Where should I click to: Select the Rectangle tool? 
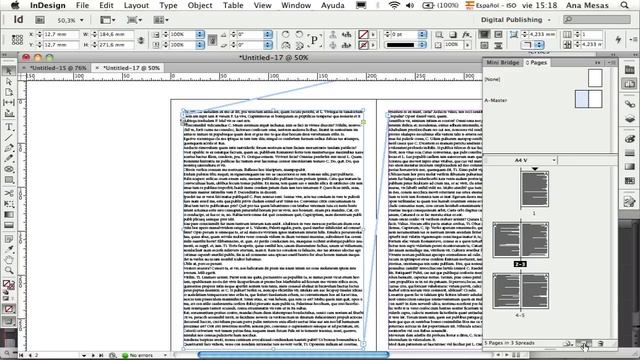[x=9, y=180]
